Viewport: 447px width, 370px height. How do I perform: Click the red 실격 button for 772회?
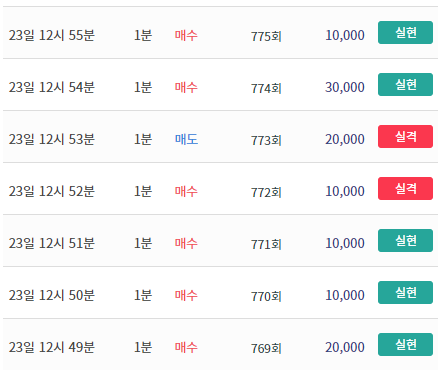tap(405, 189)
